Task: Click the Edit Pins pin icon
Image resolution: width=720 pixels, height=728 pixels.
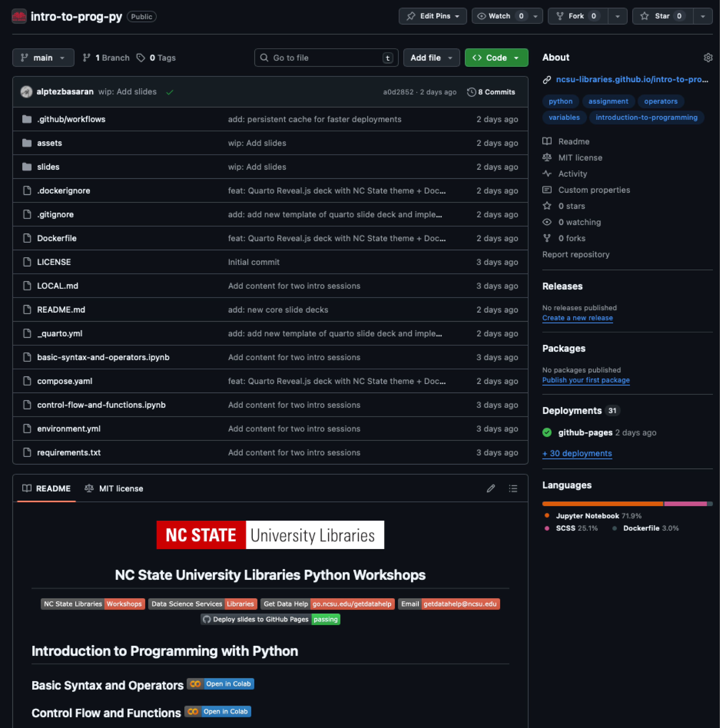Action: click(411, 16)
